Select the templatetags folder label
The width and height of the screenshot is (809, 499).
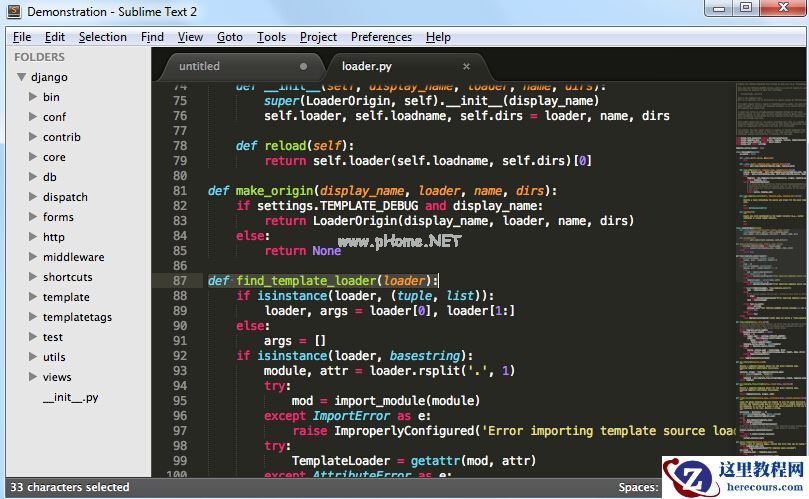77,317
